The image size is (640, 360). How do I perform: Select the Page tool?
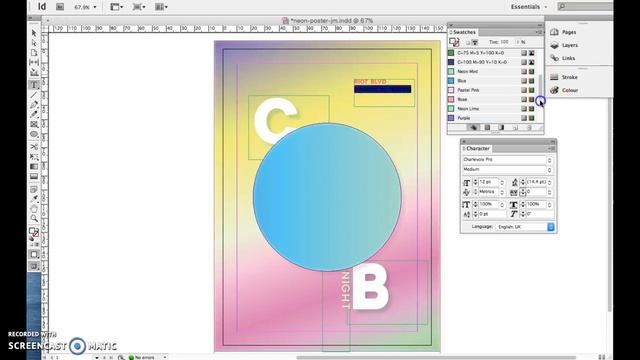point(34,53)
